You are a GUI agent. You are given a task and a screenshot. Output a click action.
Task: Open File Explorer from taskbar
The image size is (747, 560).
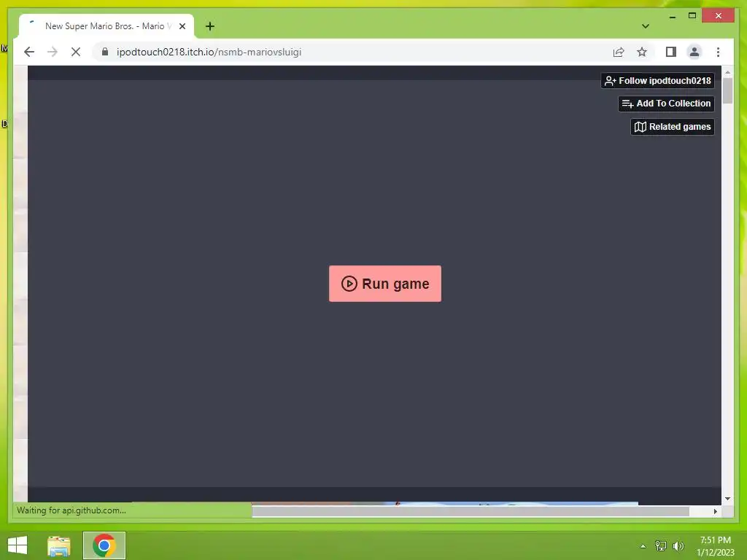(58, 545)
